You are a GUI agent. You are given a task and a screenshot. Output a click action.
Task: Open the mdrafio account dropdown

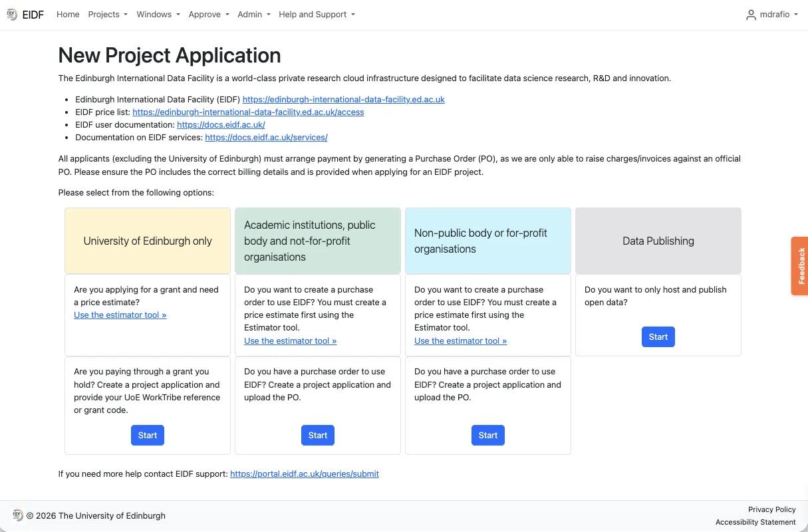[x=779, y=15]
